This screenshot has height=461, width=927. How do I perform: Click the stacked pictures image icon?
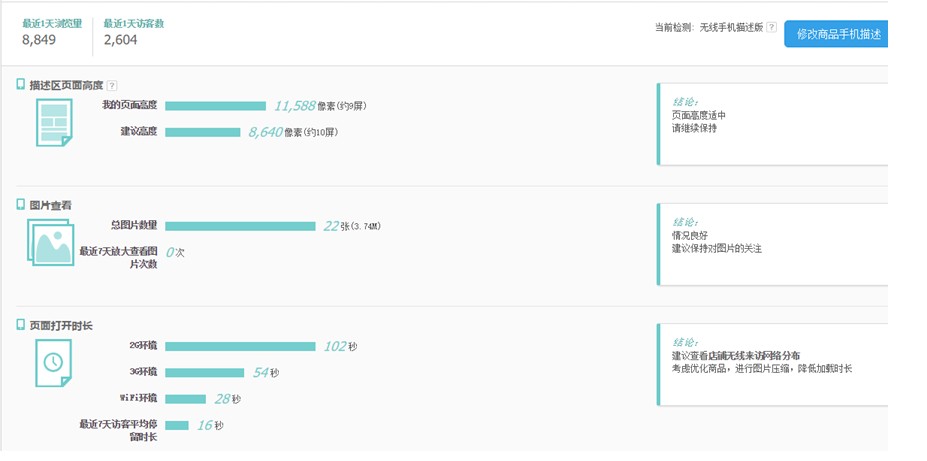[51, 242]
